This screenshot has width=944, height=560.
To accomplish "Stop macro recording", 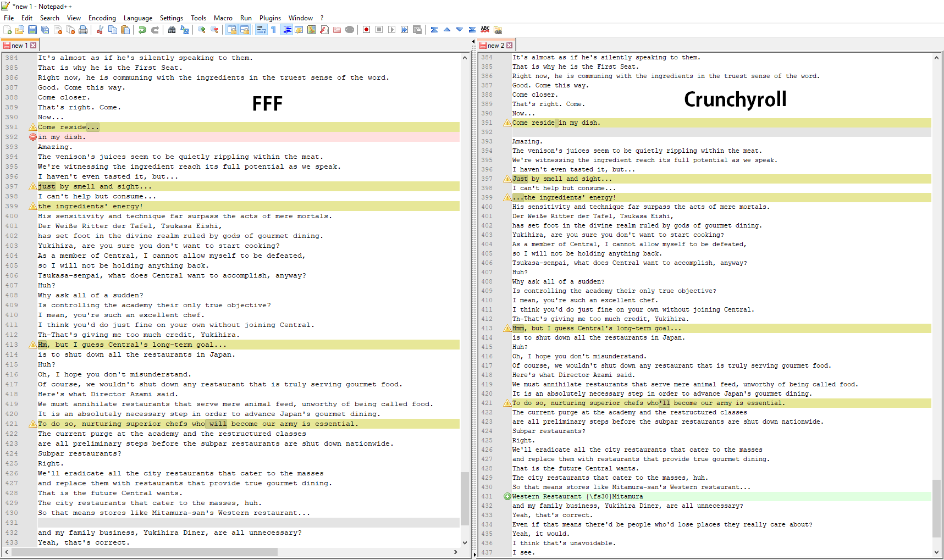I will tap(379, 30).
